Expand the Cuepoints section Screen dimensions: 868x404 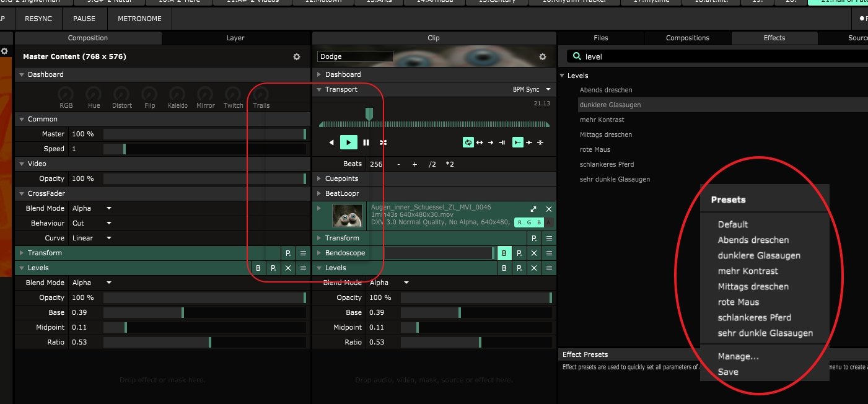point(341,178)
